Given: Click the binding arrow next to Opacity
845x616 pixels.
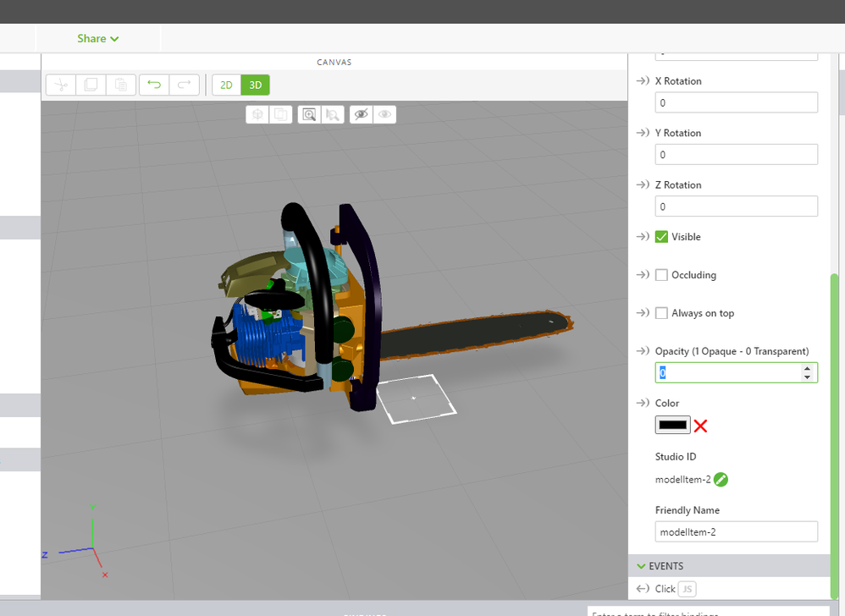Looking at the screenshot, I should click(x=642, y=351).
